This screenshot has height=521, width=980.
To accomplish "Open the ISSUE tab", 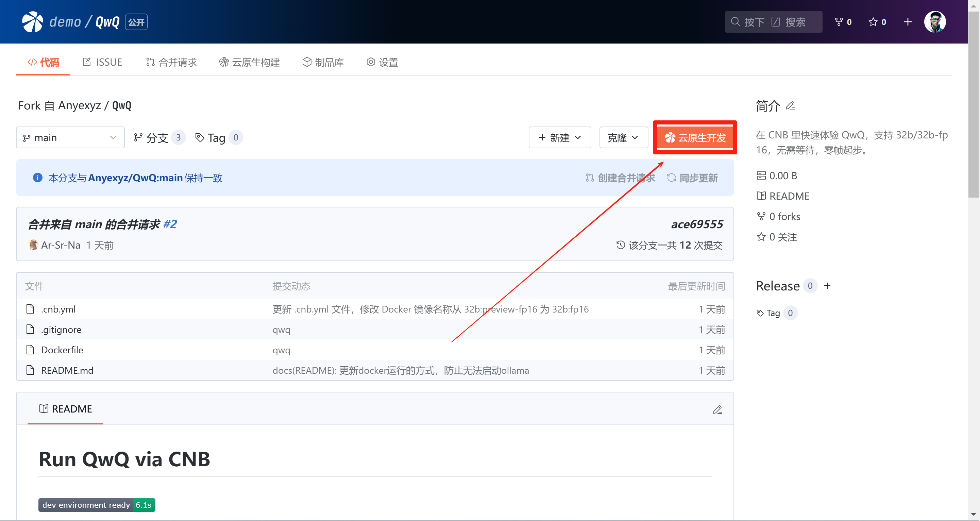I will click(x=102, y=62).
